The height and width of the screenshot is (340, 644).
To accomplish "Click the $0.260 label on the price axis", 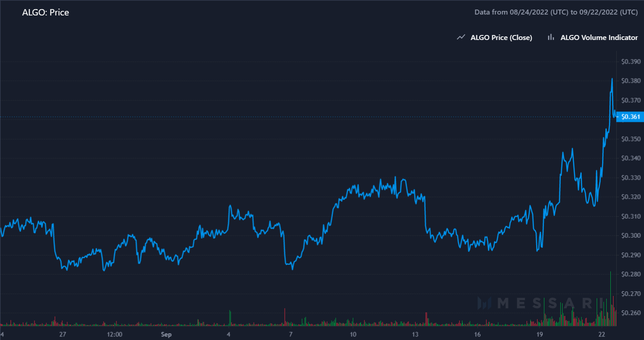I will point(630,313).
